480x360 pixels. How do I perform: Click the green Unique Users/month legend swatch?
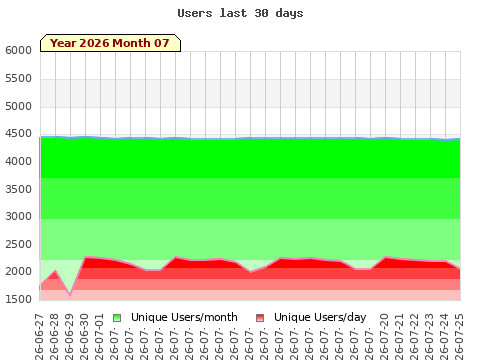pyautogui.click(x=117, y=318)
